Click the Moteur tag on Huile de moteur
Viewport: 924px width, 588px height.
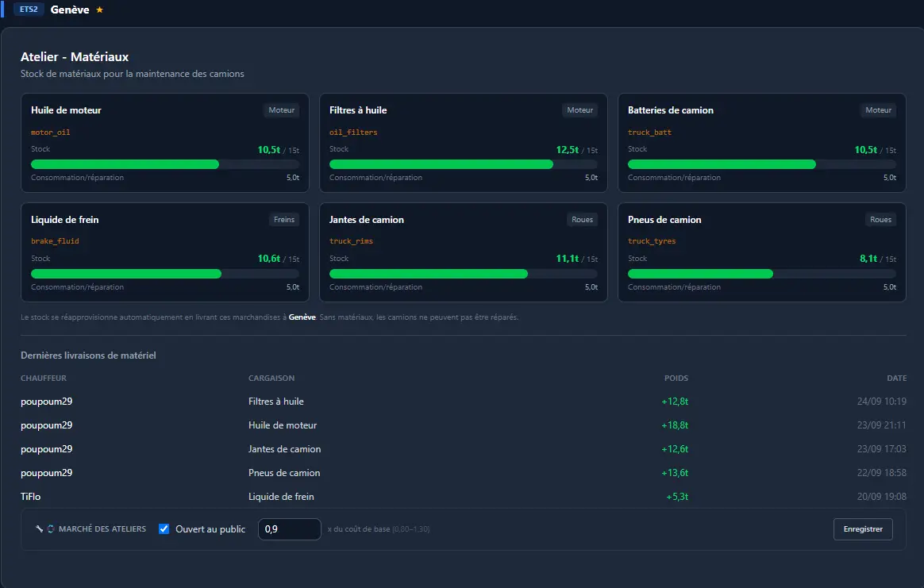(x=281, y=110)
